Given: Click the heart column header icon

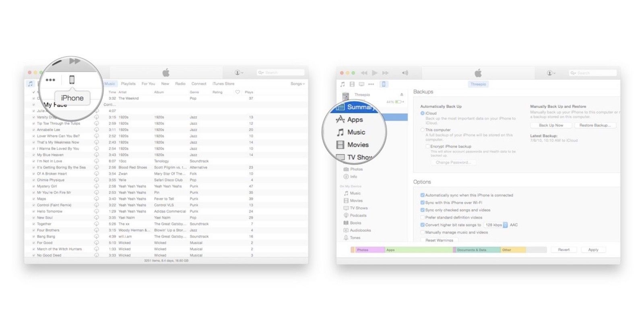Looking at the screenshot, I should (x=237, y=92).
